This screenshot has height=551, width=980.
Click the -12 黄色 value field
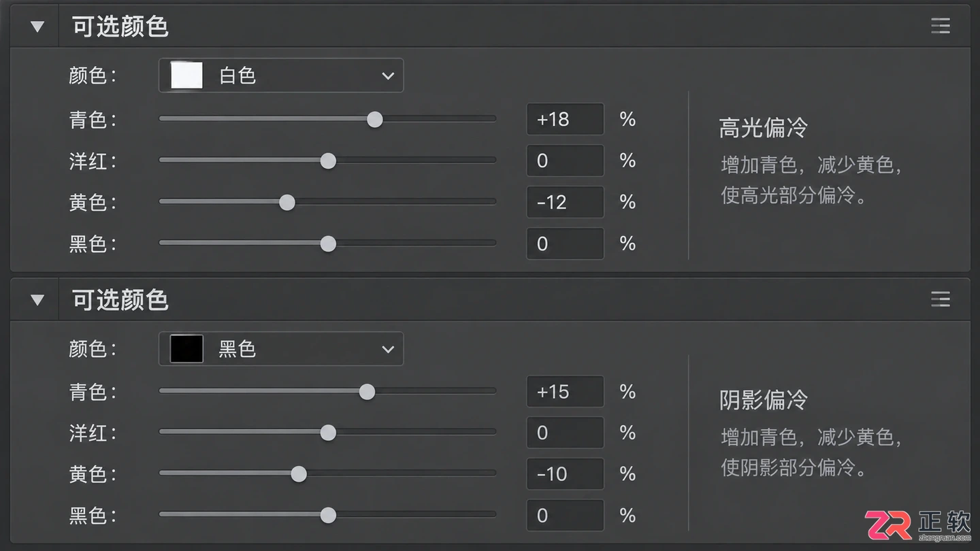[565, 203]
